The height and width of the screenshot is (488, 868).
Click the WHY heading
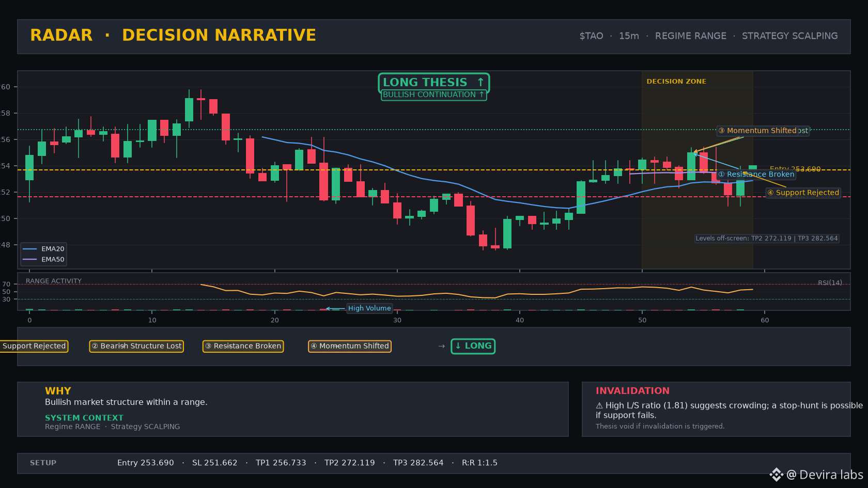[x=58, y=391]
